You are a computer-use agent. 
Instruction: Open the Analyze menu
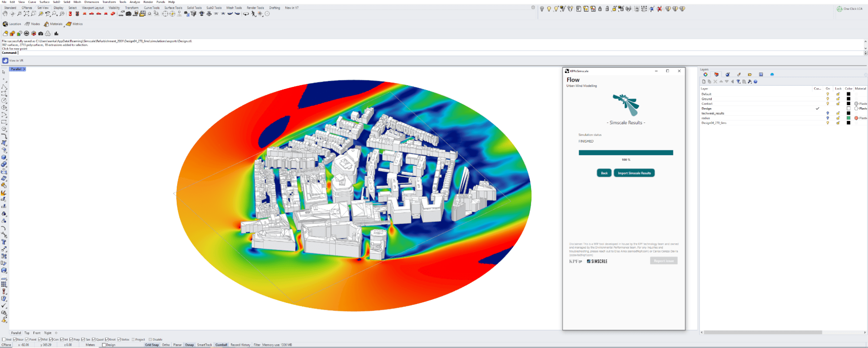[135, 2]
